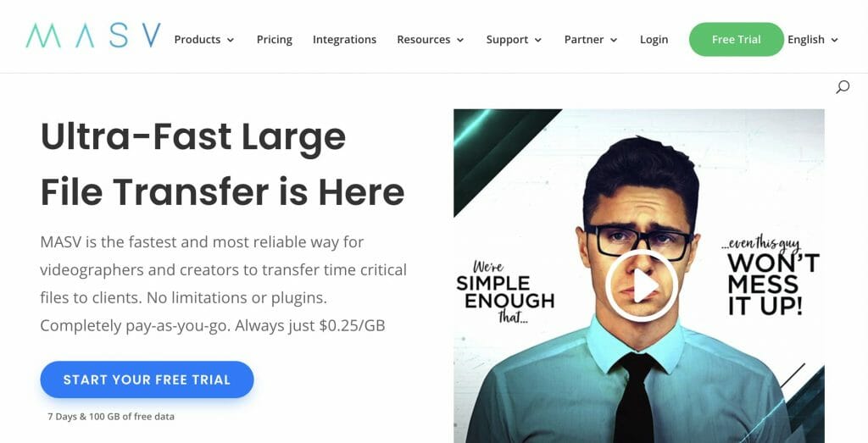The image size is (868, 443).
Task: Open the Pricing page
Action: 275,40
